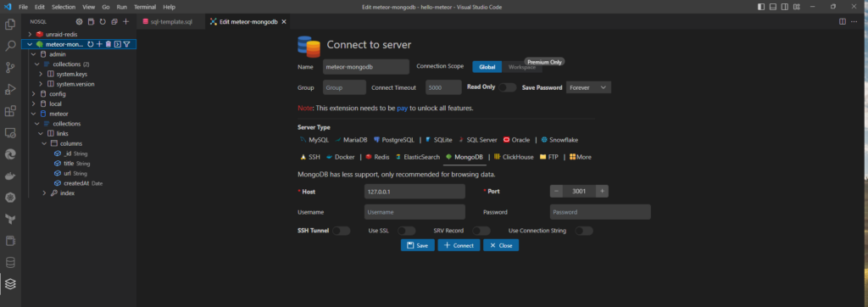The width and height of the screenshot is (868, 307).
Task: Add item under meteor-mongodb connection
Action: (99, 44)
